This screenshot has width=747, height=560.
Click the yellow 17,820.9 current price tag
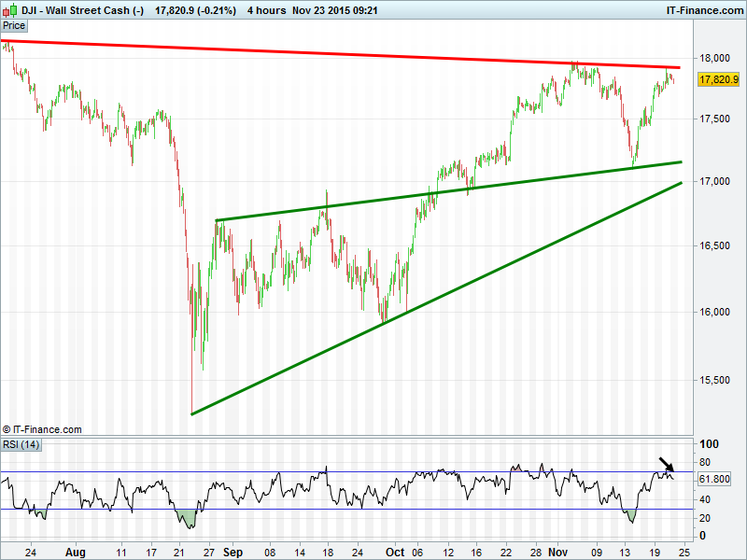(718, 79)
